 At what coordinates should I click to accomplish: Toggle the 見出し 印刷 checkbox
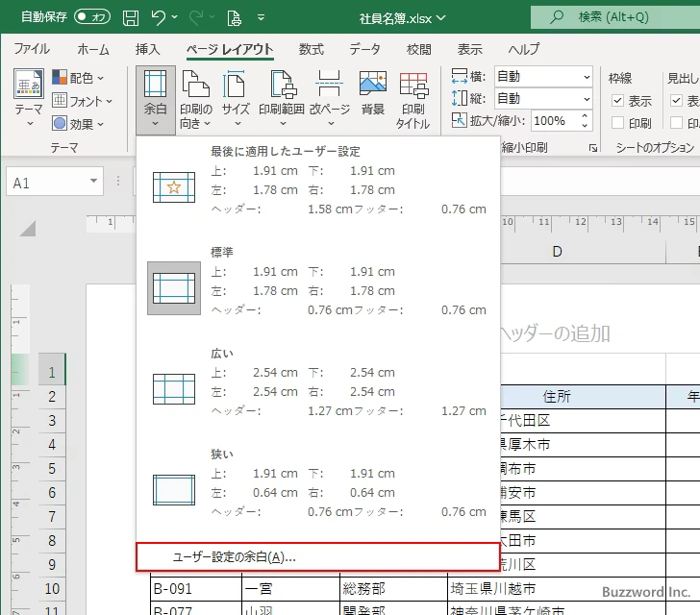676,123
